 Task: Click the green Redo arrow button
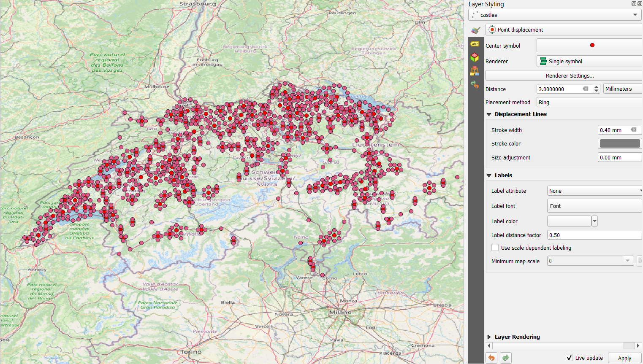click(x=506, y=358)
